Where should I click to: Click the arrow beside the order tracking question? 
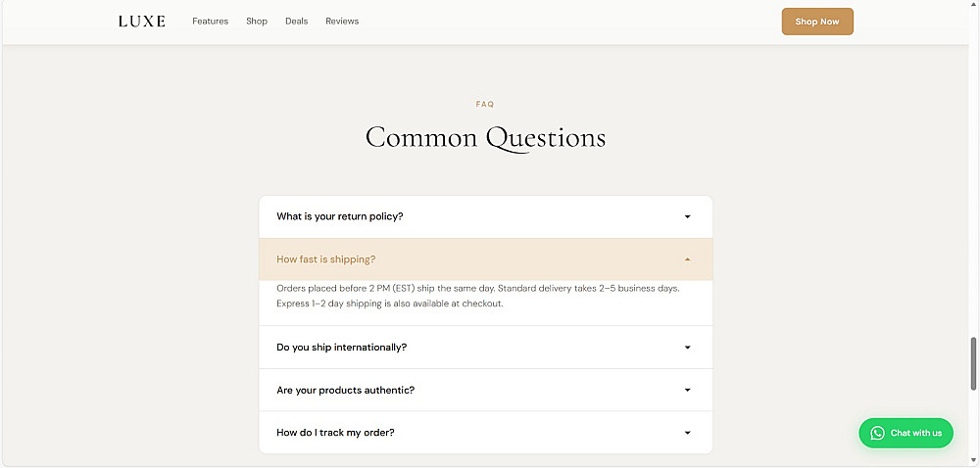[687, 433]
